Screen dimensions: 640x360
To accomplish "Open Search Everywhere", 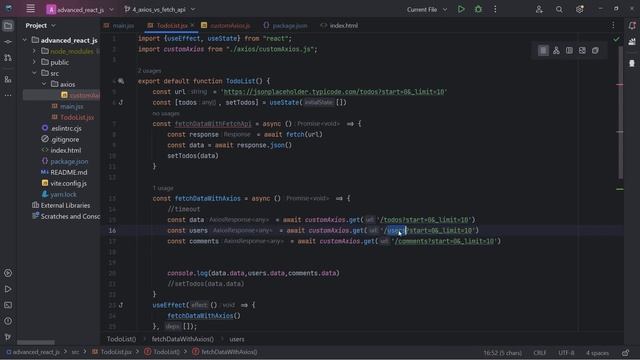I will point(559,9).
